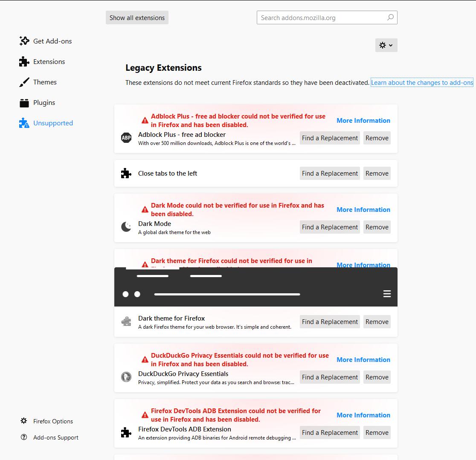Viewport: 476px width, 460px height.
Task: Click the DuckDuckGo Privacy Essentials icon
Action: coord(126,377)
